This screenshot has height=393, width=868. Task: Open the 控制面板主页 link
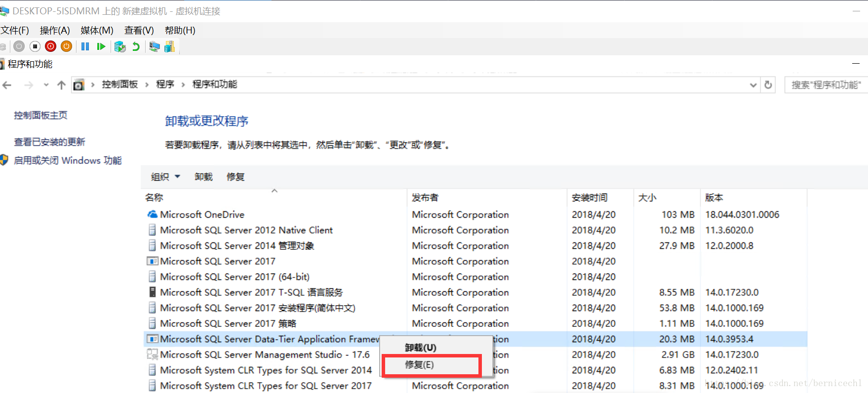click(x=40, y=115)
